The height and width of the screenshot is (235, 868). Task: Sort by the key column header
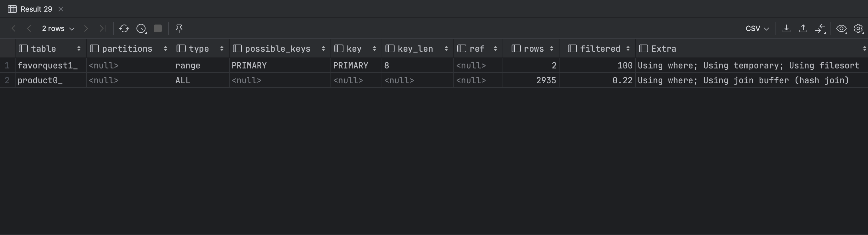(x=356, y=49)
